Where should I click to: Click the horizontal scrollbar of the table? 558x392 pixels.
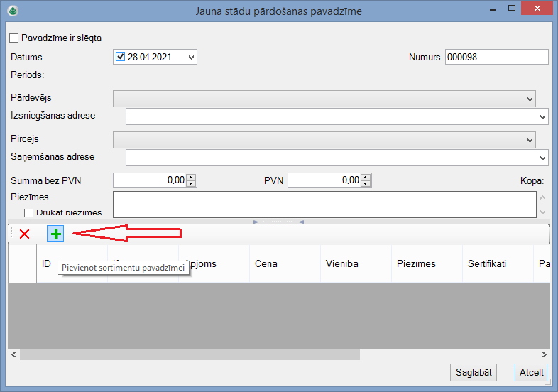pos(190,354)
